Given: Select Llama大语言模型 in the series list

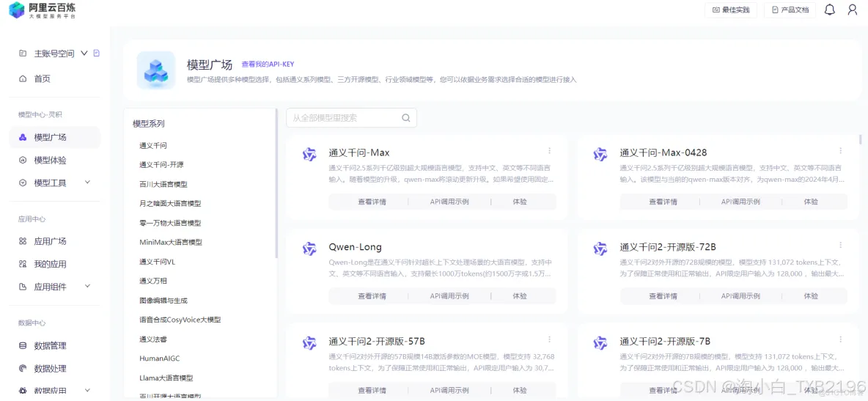Looking at the screenshot, I should (166, 378).
